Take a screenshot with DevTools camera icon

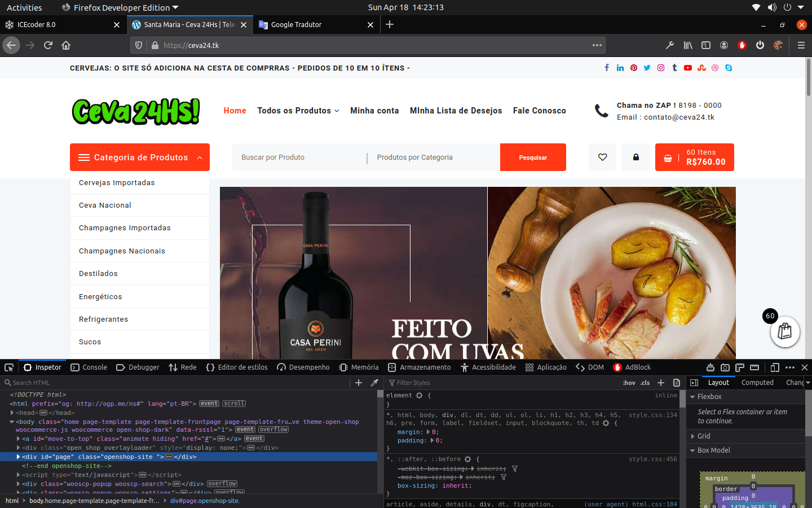[725, 367]
